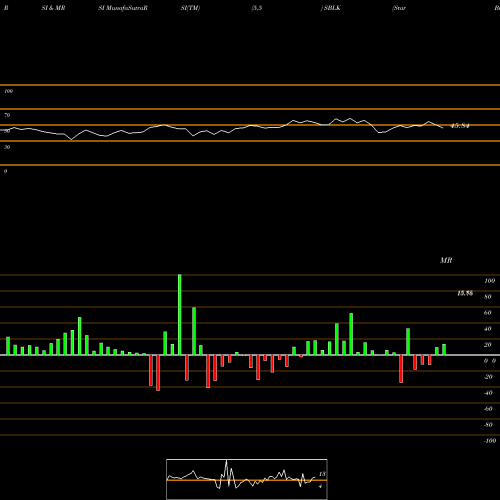
Task: Click the MR axis label 40
Action: click(x=488, y=329)
